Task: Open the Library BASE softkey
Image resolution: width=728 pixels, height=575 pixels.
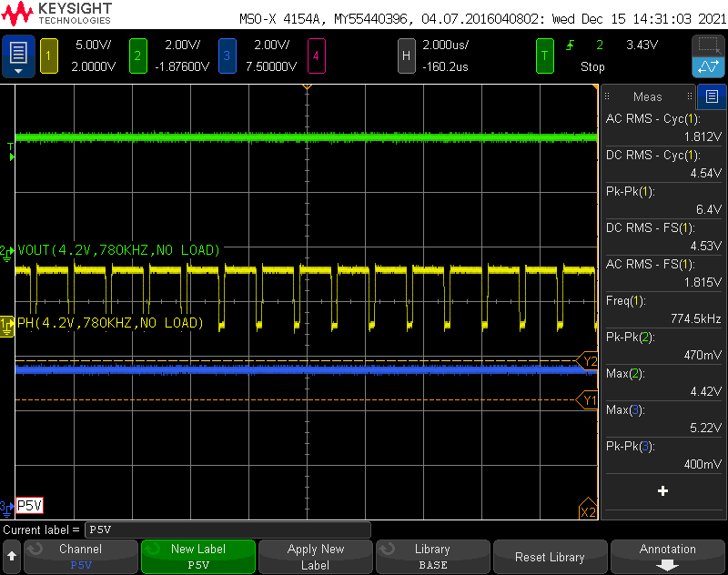Action: coord(433,557)
